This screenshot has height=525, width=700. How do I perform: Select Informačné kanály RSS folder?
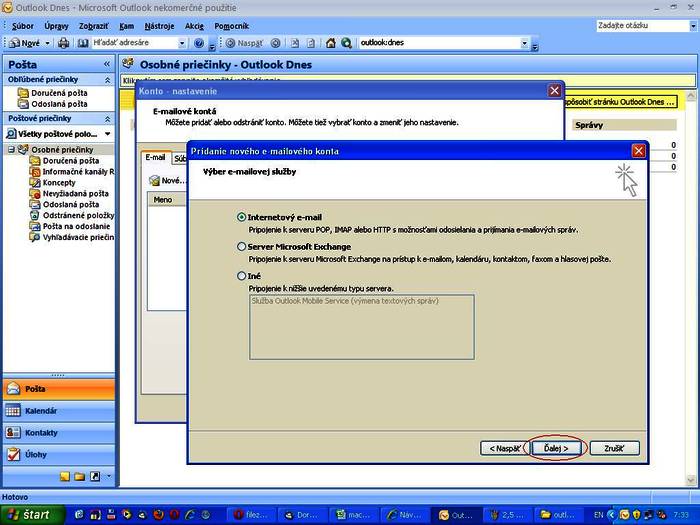(78, 171)
